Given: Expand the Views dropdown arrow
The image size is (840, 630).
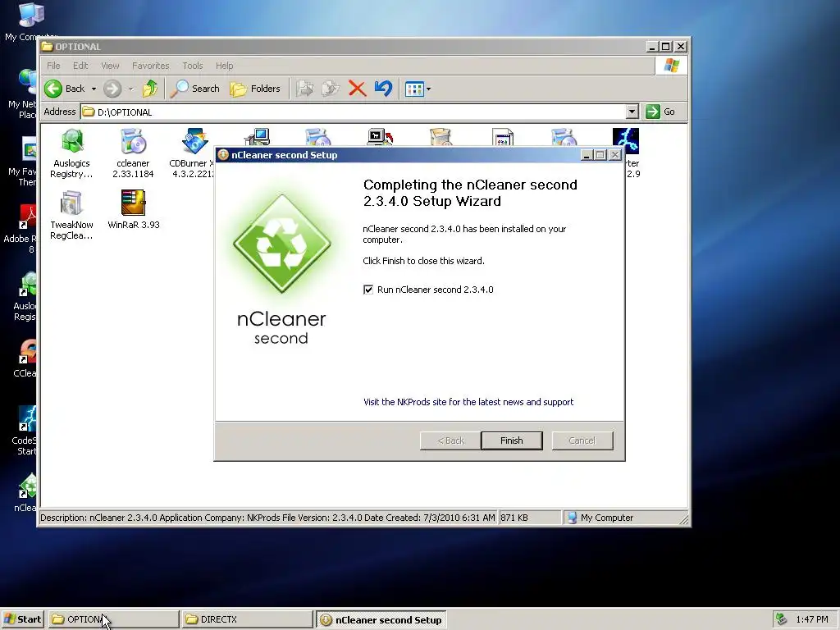Looking at the screenshot, I should click(428, 89).
